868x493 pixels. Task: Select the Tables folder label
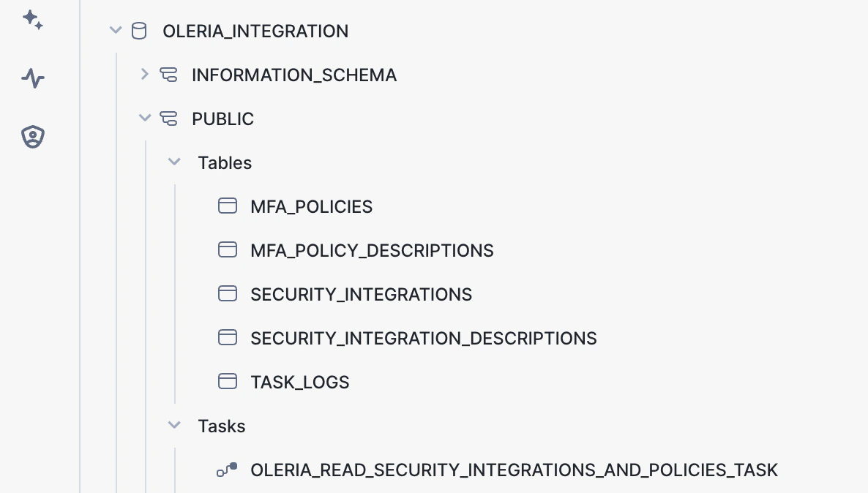coord(225,162)
